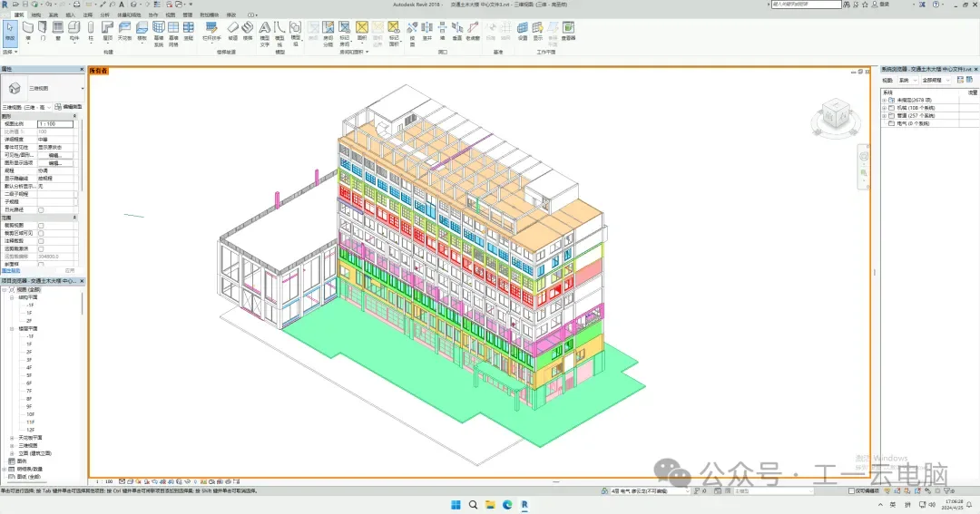Viewport: 980px width, 514px height.
Task: Expand the 天花板平面 tree node
Action: pos(13,438)
